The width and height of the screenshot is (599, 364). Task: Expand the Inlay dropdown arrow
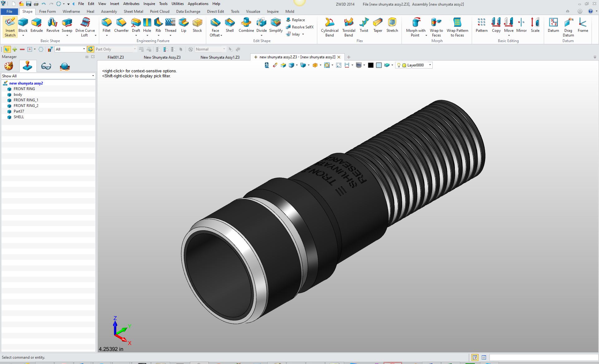[x=303, y=34]
